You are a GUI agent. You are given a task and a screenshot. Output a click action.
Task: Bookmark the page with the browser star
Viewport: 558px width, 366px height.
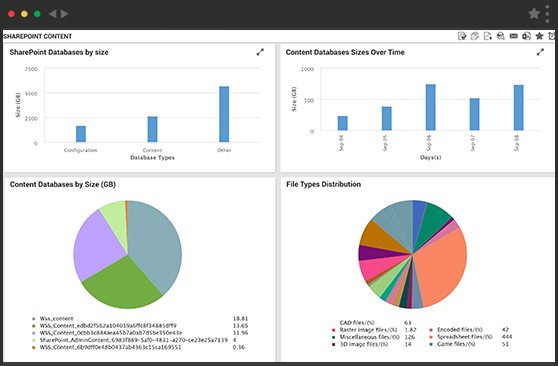coord(534,14)
